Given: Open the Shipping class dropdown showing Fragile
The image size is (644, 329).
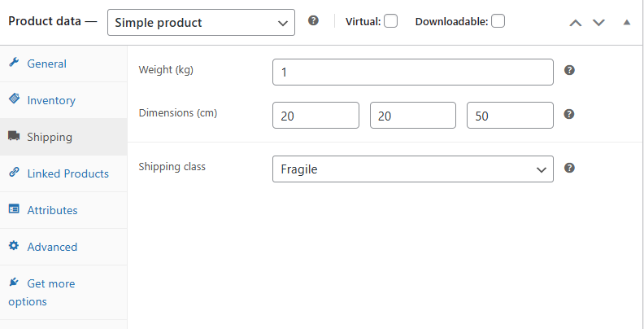Looking at the screenshot, I should pyautogui.click(x=413, y=169).
